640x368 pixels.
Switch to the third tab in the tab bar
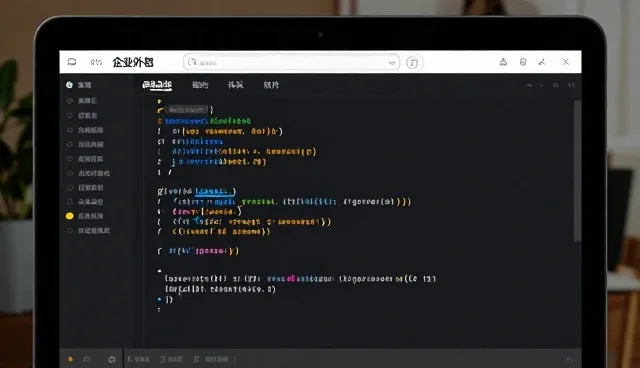click(x=236, y=85)
